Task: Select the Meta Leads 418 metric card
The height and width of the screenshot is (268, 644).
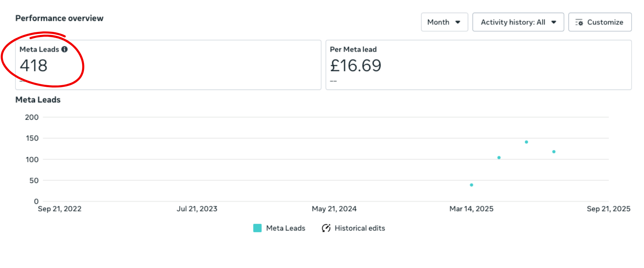Action: (168, 65)
